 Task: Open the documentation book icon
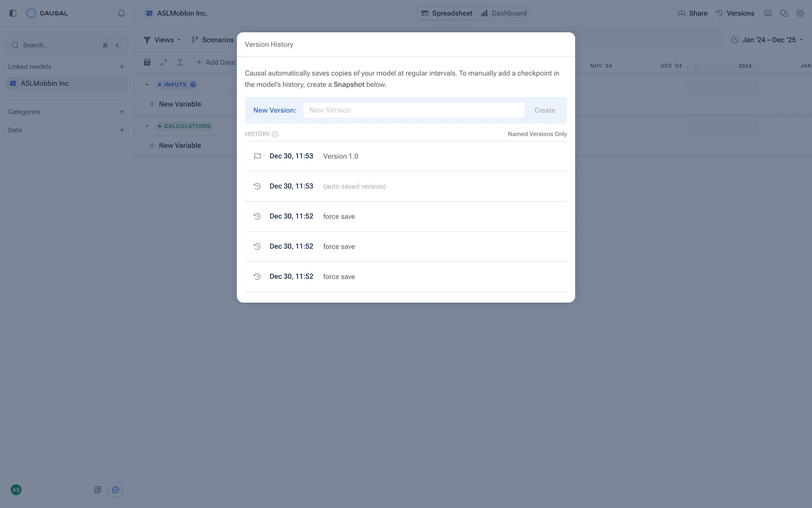tap(98, 490)
